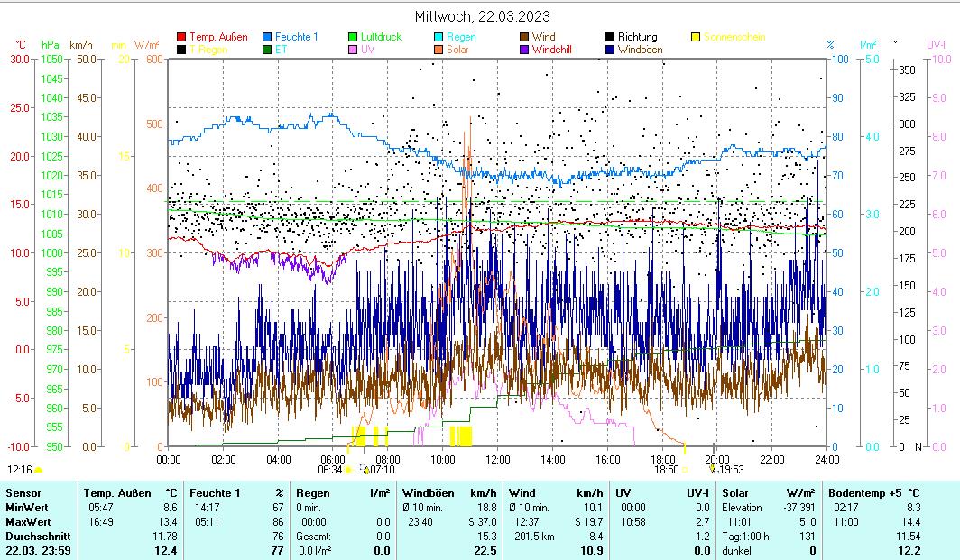Click the current gust value 22.5
The height and width of the screenshot is (560, 960).
485,551
